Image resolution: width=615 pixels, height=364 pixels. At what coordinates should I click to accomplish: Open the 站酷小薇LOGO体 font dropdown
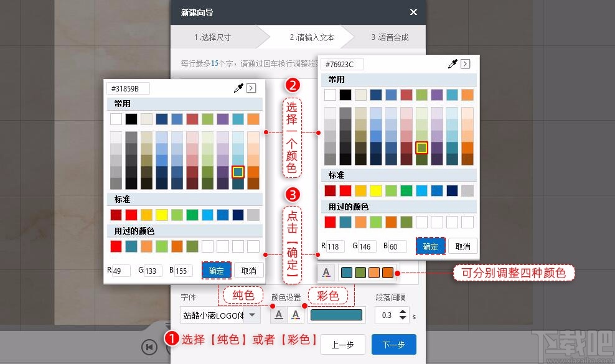click(x=219, y=315)
